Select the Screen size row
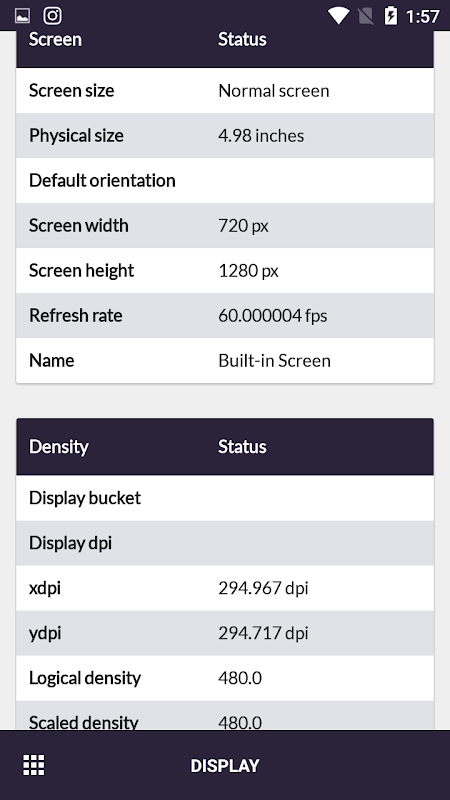The width and height of the screenshot is (450, 800). coord(225,91)
